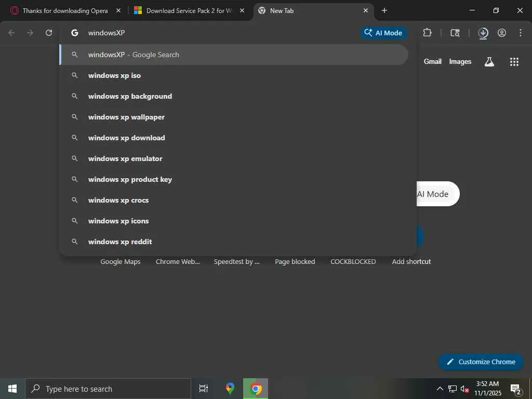Click the Chrome taskbar icon
Viewport: 532px width, 399px height.
[x=256, y=389]
